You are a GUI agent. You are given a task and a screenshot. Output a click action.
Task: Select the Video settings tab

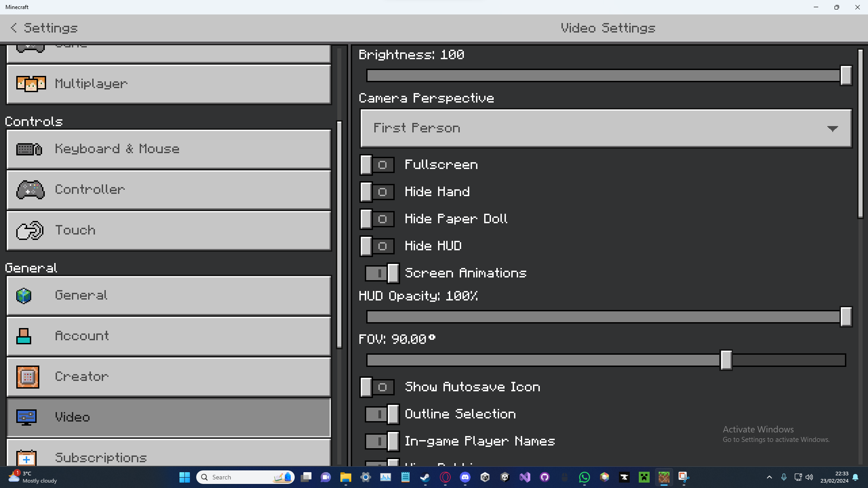pyautogui.click(x=169, y=417)
